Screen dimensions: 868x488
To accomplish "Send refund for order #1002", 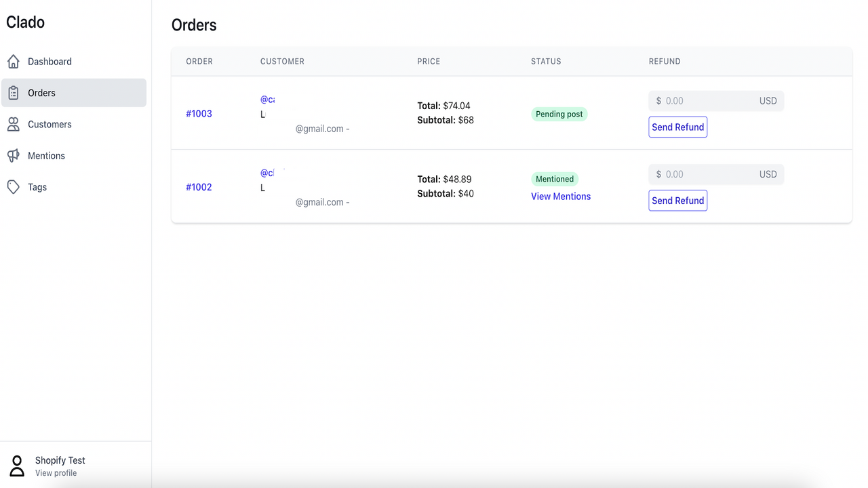I will tap(678, 201).
